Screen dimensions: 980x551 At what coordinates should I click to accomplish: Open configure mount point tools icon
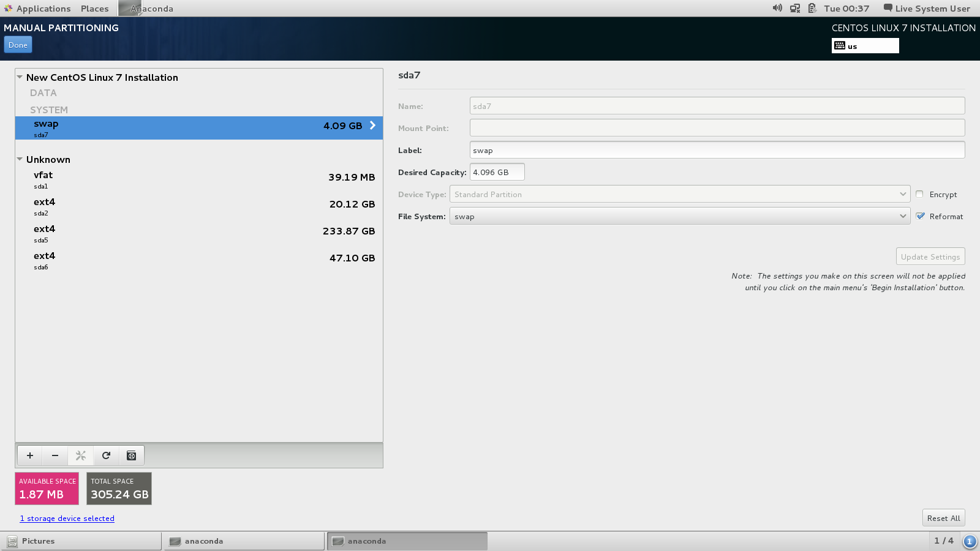[81, 455]
